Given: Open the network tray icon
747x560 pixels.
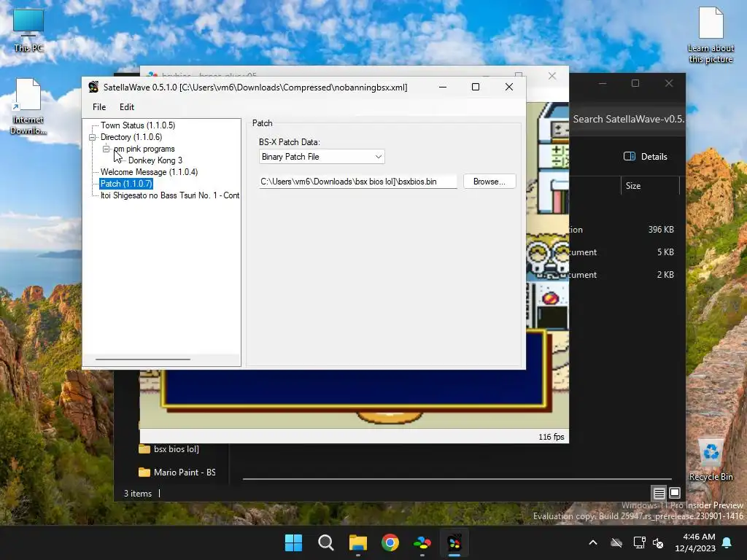Looking at the screenshot, I should coord(639,542).
